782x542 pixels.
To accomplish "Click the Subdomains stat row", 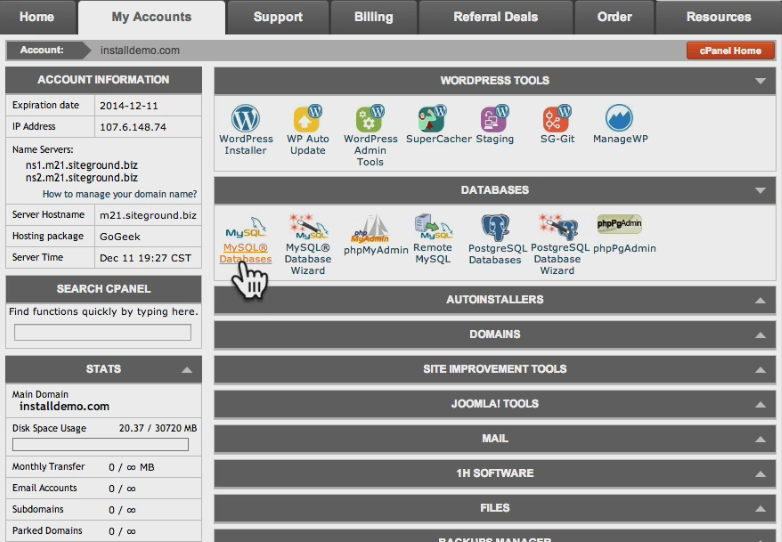I will point(103,510).
